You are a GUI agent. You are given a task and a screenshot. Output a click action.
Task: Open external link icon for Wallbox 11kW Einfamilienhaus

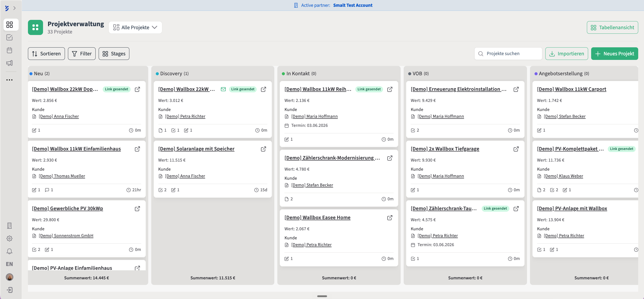tap(137, 149)
